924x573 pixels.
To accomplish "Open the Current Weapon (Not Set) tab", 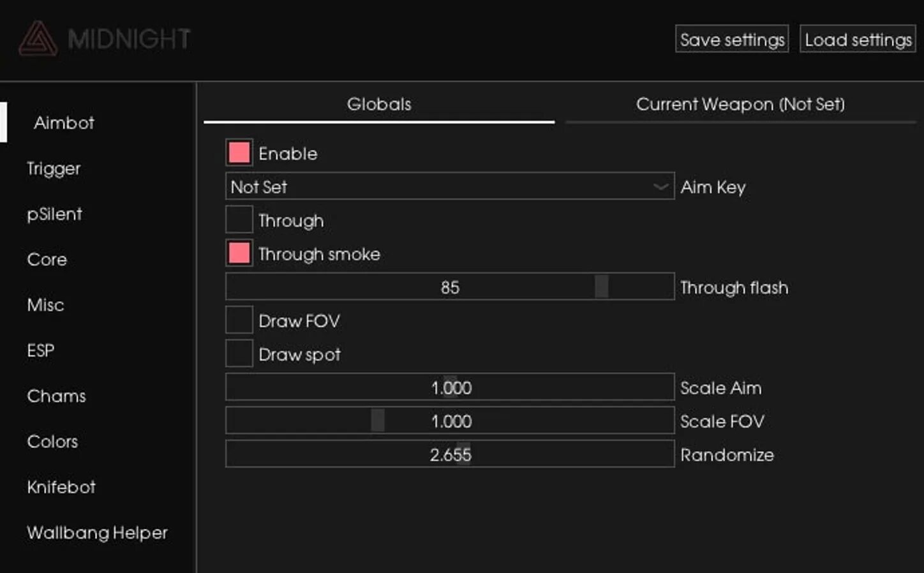I will [740, 104].
